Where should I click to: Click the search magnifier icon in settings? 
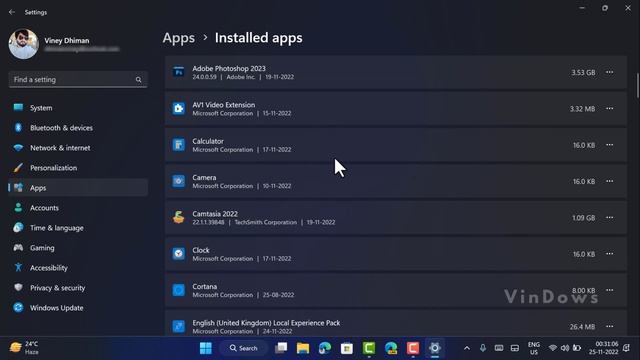[x=138, y=80]
